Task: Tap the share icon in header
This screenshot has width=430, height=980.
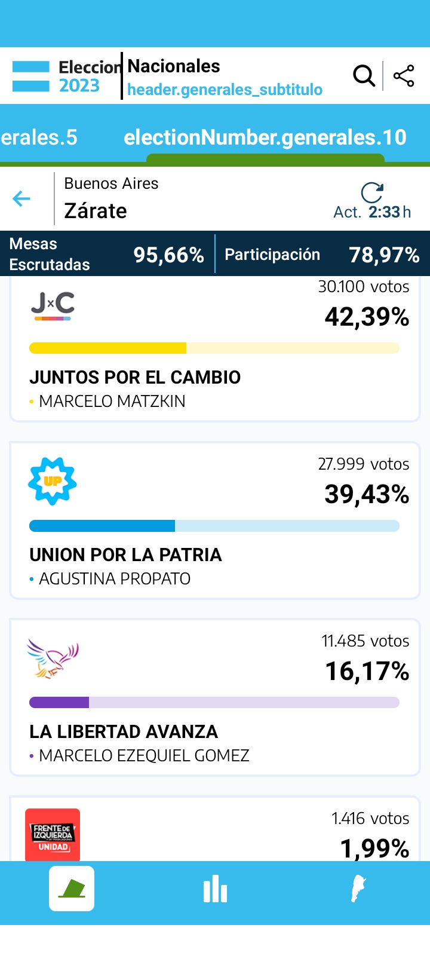Action: [x=404, y=76]
